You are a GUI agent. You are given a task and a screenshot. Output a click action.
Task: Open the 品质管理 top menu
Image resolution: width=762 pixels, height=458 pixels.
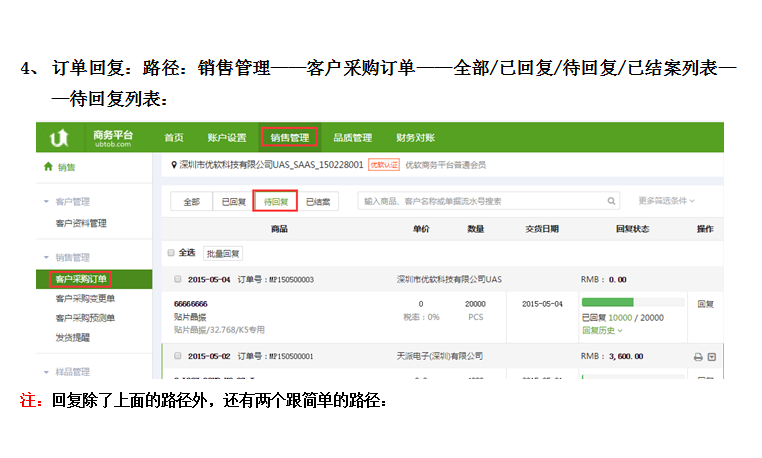click(x=352, y=138)
